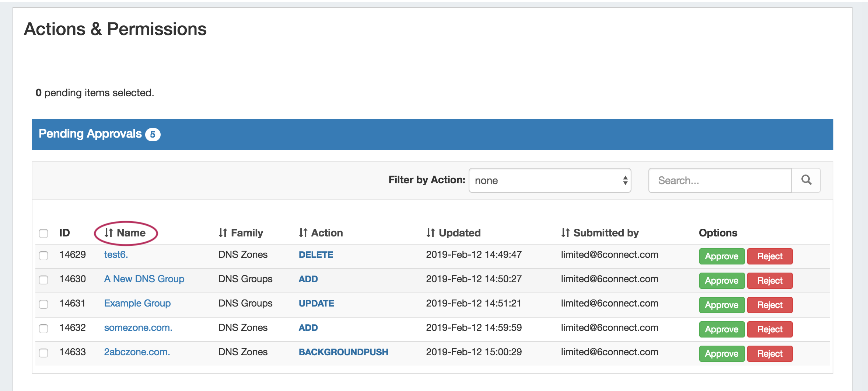Image resolution: width=868 pixels, height=391 pixels.
Task: Open the Filter by Action dropdown
Action: click(550, 180)
